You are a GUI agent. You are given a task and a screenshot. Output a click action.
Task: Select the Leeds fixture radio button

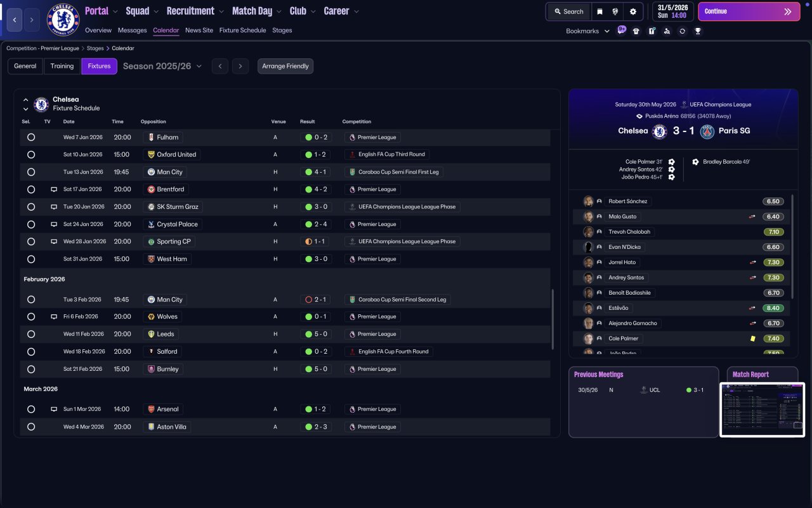coord(31,334)
